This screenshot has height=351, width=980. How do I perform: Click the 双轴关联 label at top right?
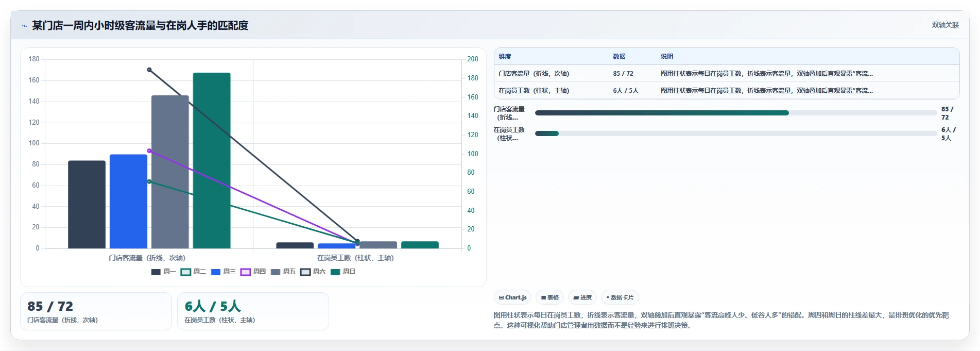tap(945, 25)
